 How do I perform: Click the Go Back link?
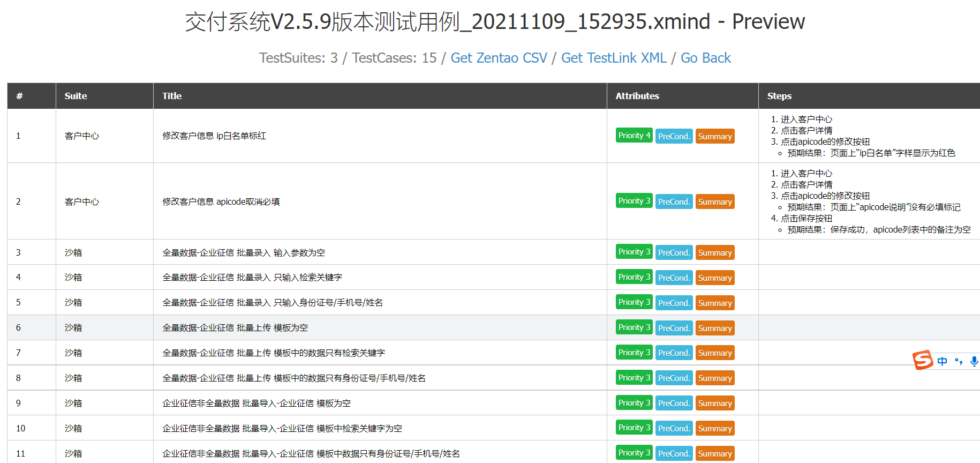[705, 58]
